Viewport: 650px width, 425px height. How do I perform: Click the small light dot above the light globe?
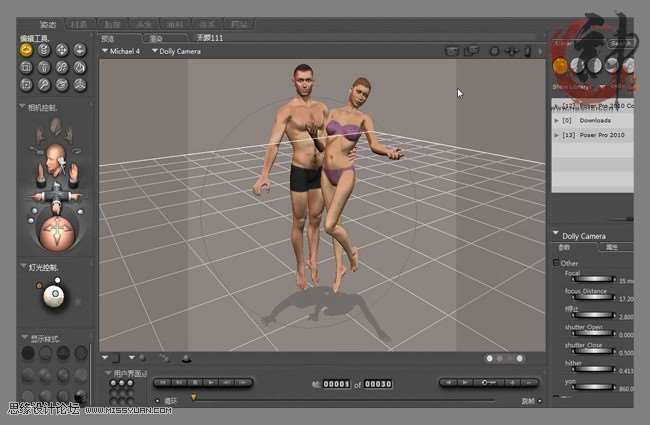coord(58,280)
